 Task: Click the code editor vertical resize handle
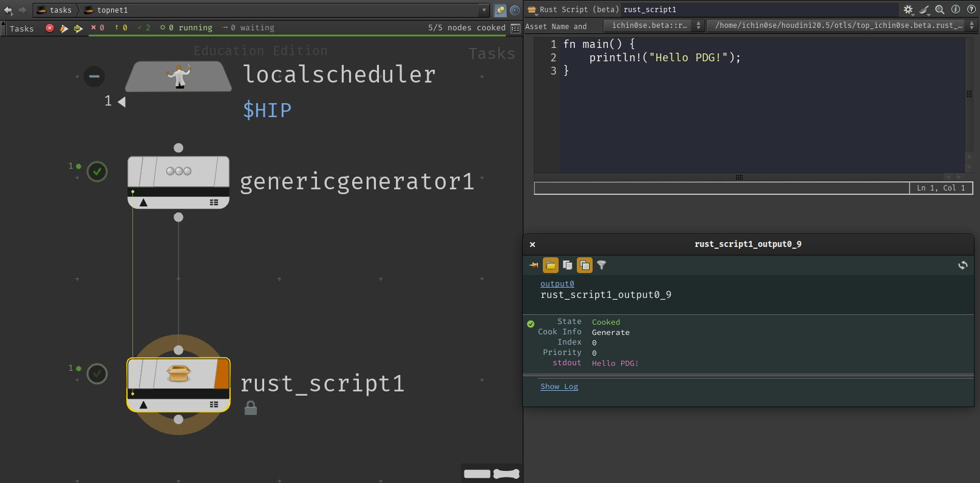tap(969, 94)
